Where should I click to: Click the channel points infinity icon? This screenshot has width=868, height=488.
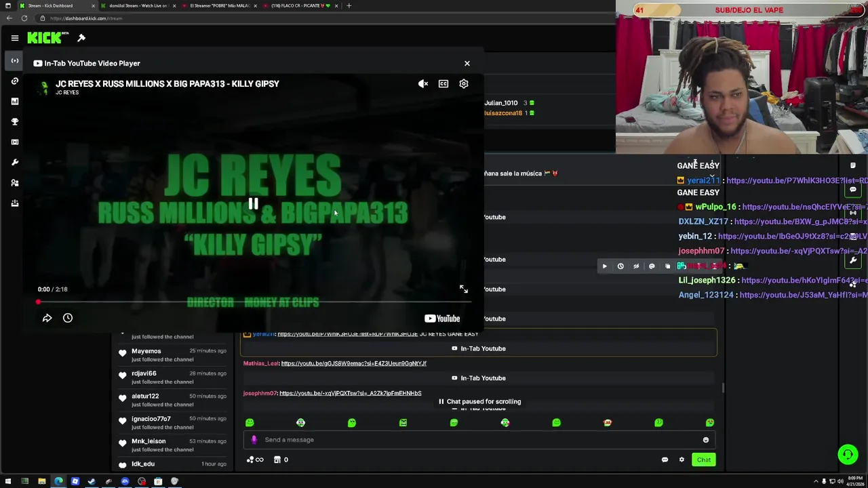click(x=255, y=460)
